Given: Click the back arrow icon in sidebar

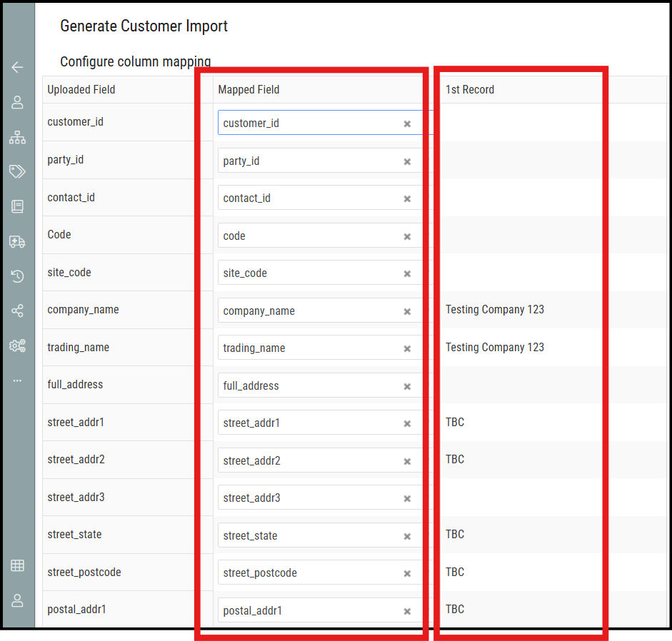Looking at the screenshot, I should click(x=17, y=67).
